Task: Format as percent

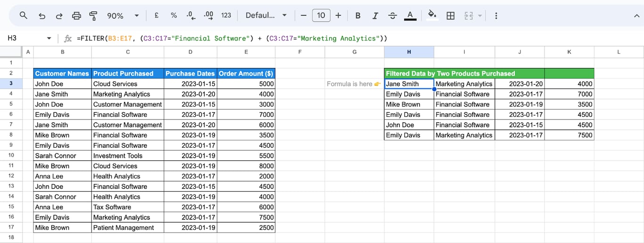Action: tap(173, 15)
